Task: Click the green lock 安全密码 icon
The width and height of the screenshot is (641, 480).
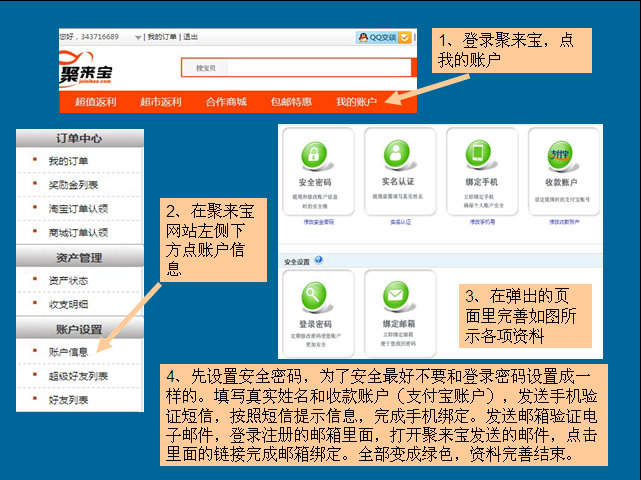Action: pyautogui.click(x=314, y=155)
